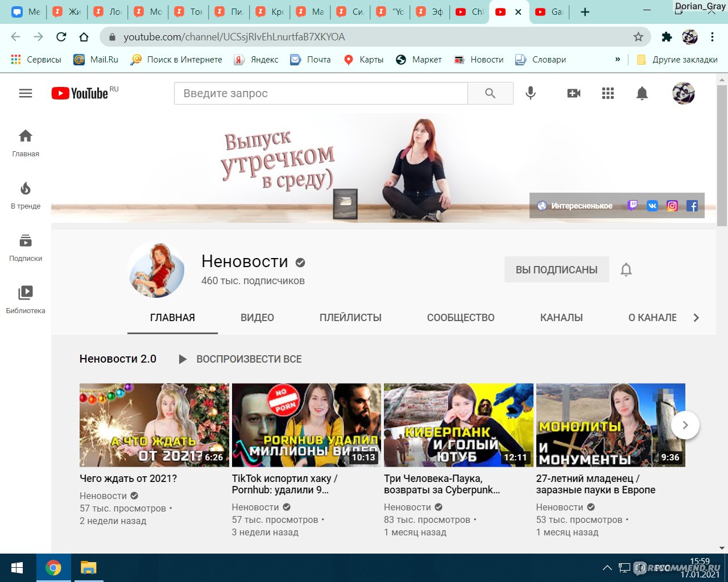This screenshot has height=582, width=728.
Task: Click the address bar URL
Action: pyautogui.click(x=234, y=37)
